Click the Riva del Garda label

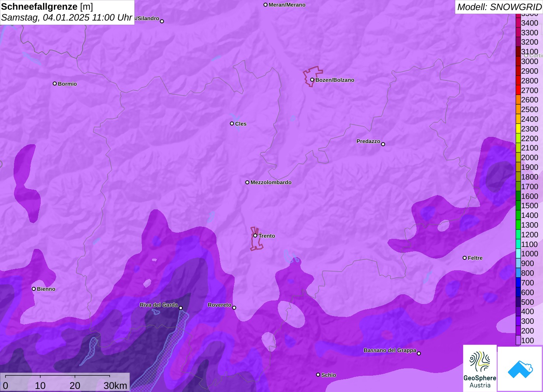(x=159, y=305)
